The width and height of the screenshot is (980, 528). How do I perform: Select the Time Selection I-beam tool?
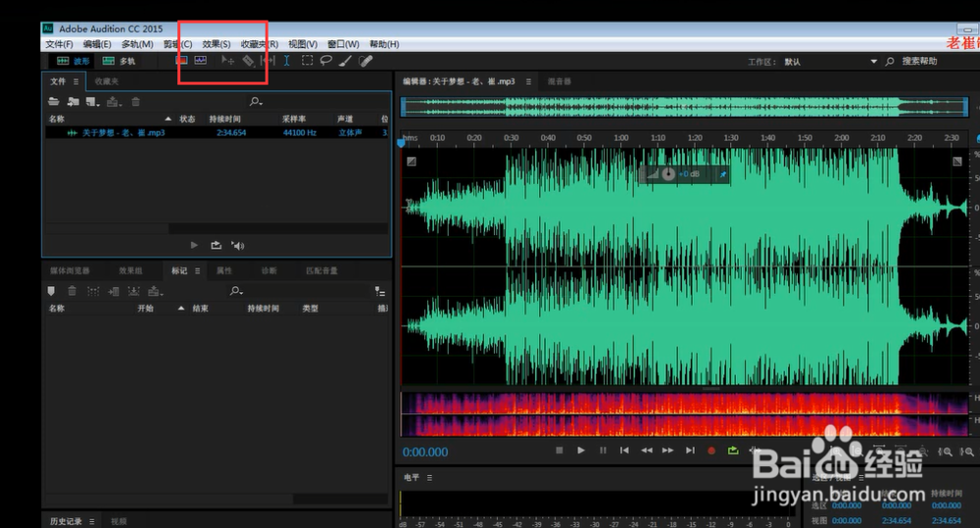point(286,61)
